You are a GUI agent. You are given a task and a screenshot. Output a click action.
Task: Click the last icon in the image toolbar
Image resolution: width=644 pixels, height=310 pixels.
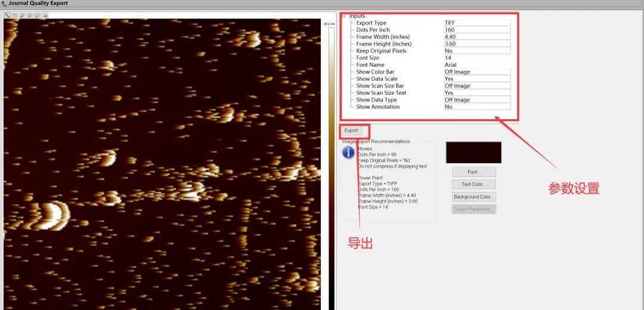pos(45,15)
